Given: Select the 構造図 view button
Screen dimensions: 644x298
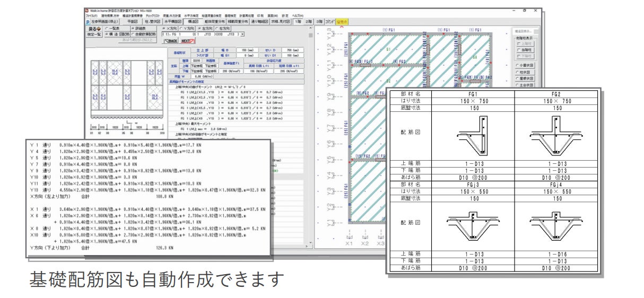Looking at the screenshot, I should 193,21.
